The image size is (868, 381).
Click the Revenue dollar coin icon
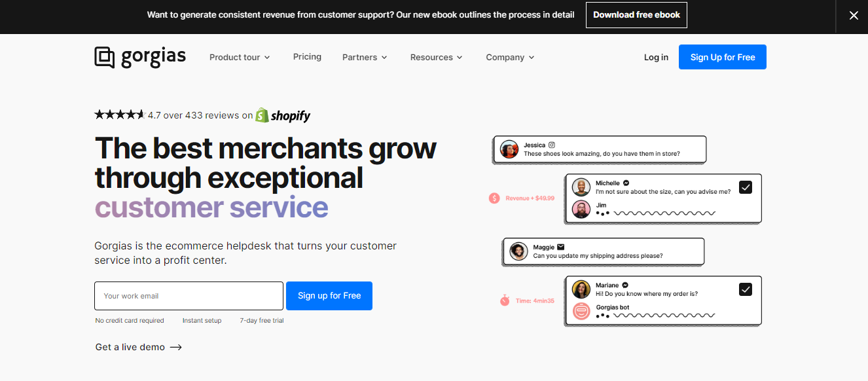click(x=494, y=198)
